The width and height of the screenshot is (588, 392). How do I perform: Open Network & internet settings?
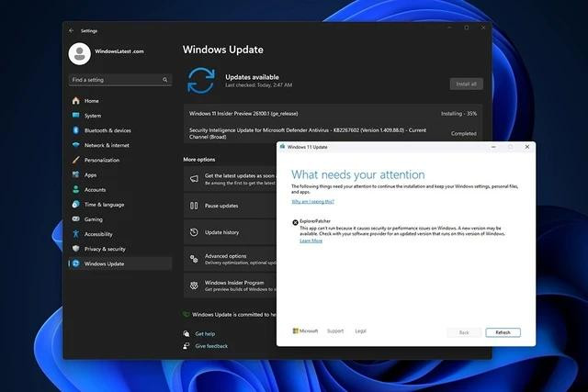tap(120, 145)
